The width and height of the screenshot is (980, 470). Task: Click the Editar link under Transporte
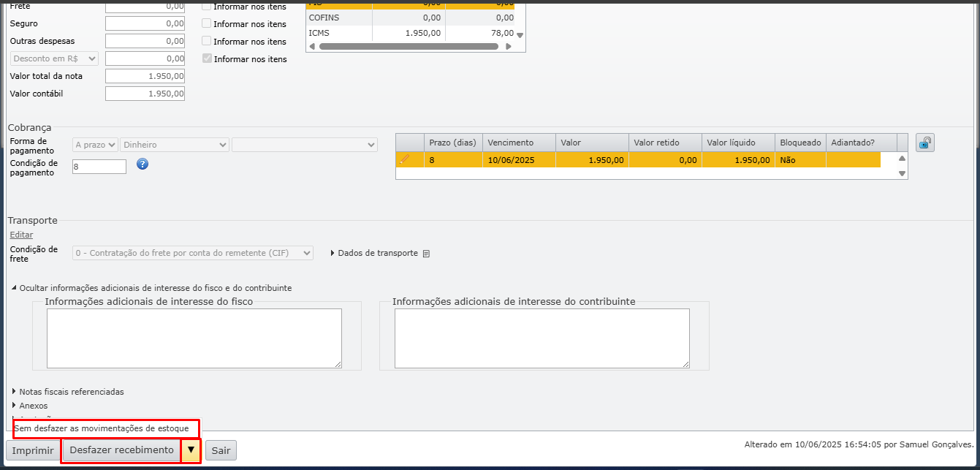21,235
